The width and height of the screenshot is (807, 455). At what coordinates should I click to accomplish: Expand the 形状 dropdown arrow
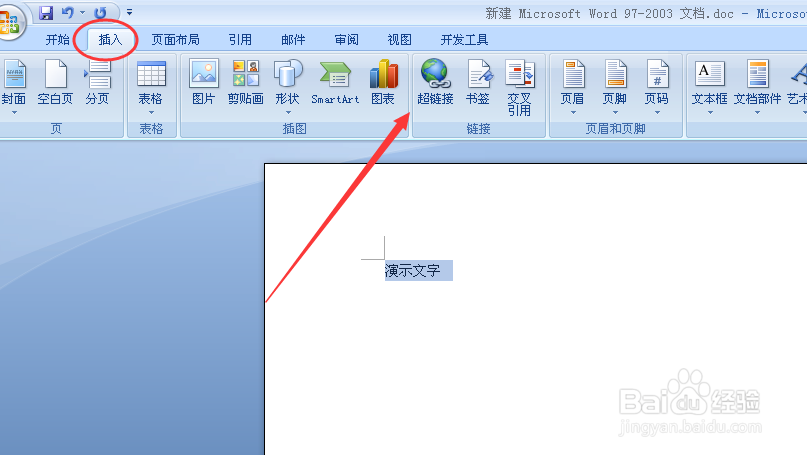[288, 112]
